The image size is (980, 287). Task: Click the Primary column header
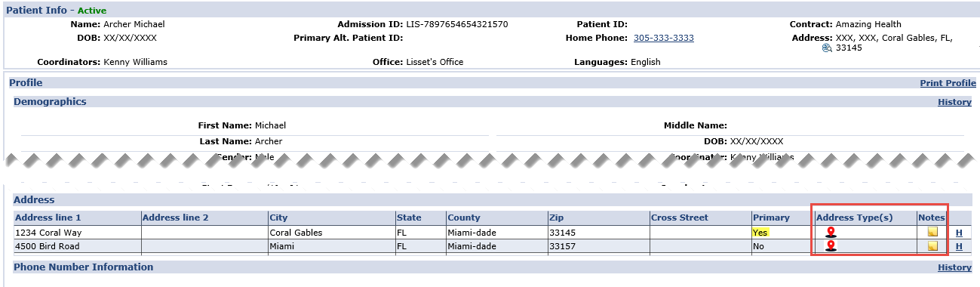pyautogui.click(x=771, y=218)
